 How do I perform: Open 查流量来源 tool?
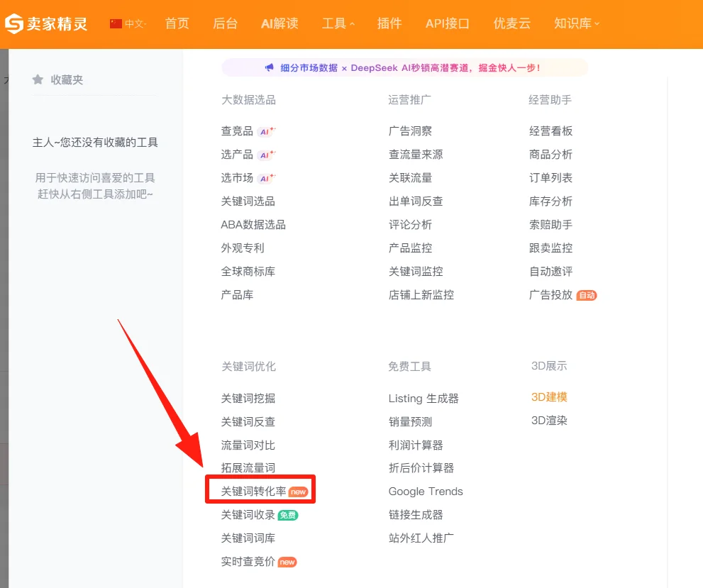[x=416, y=154]
